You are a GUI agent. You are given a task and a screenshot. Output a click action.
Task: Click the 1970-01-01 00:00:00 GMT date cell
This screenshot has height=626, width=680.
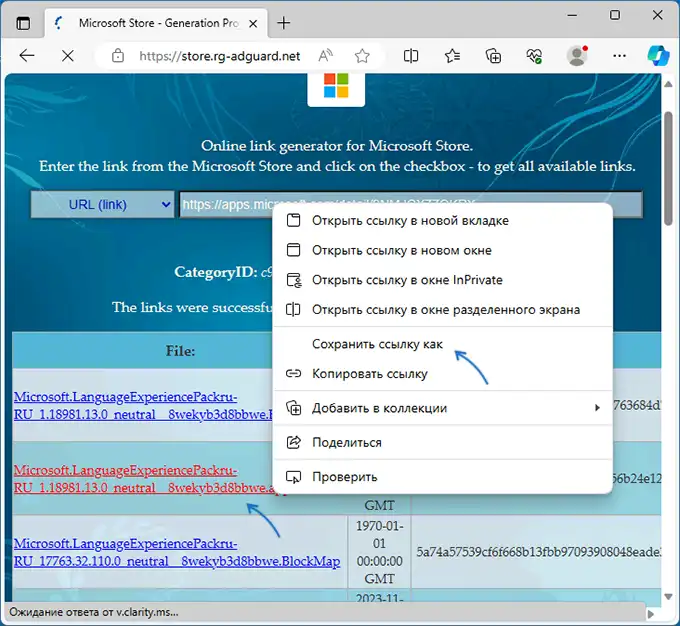click(379, 552)
